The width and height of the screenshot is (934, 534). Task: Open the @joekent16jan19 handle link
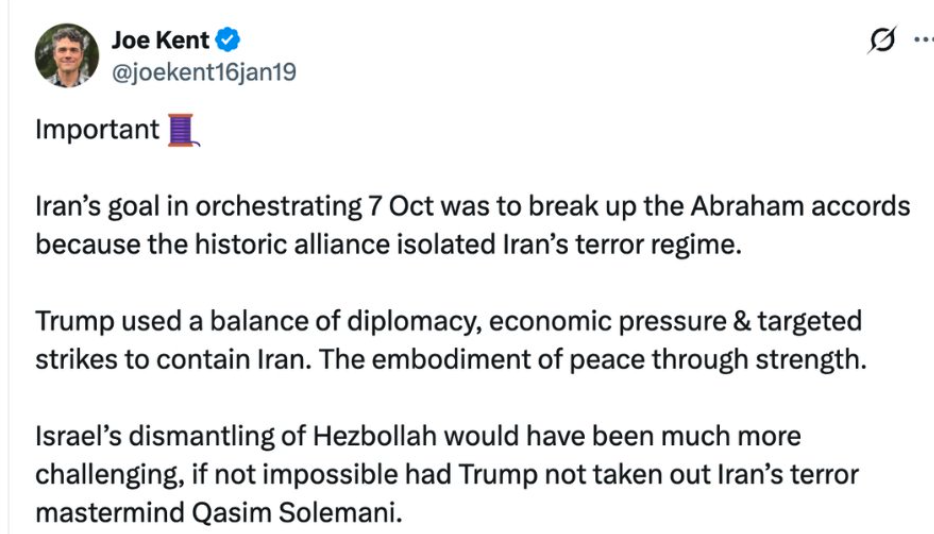203,72
